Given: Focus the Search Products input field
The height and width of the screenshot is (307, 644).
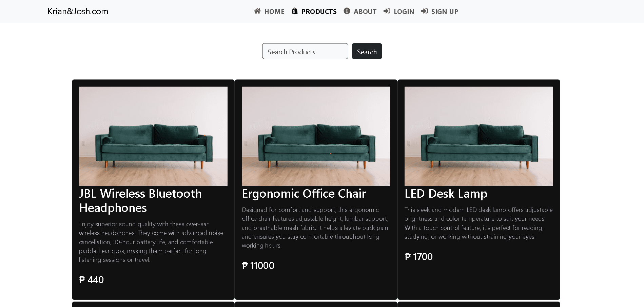Looking at the screenshot, I should pos(305,51).
